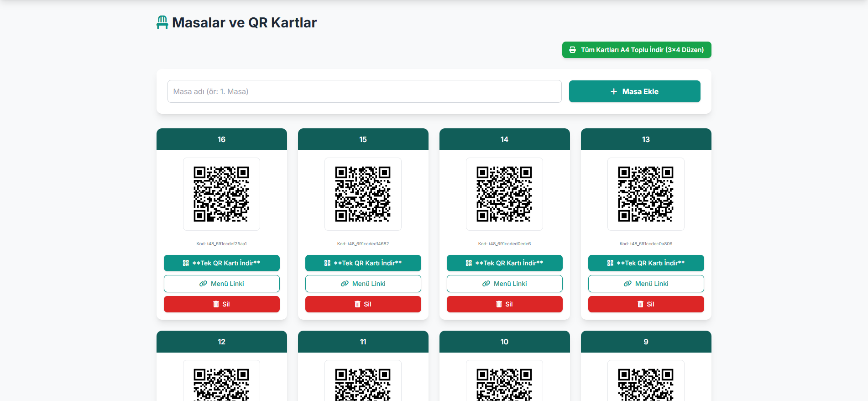Click the plus icon on Masa Ekle
The height and width of the screenshot is (401, 868).
(x=614, y=91)
